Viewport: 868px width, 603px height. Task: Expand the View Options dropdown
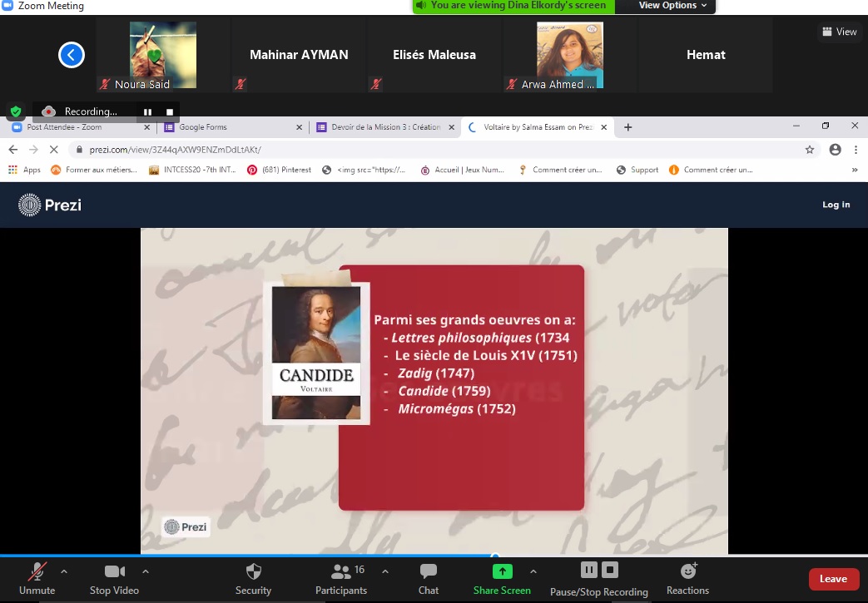672,6
